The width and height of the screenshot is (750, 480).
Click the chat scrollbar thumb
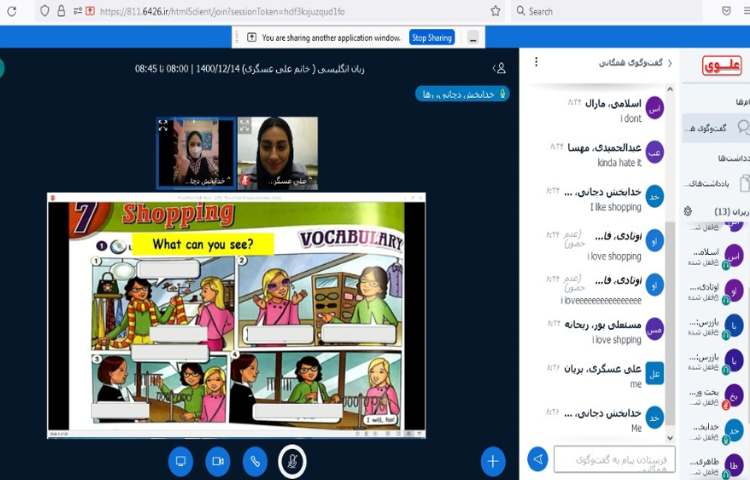[x=670, y=324]
